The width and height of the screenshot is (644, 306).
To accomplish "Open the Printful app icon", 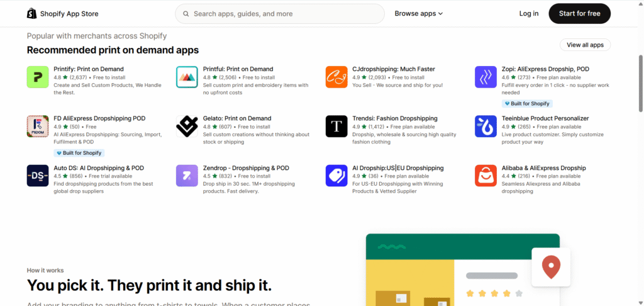I will pyautogui.click(x=187, y=77).
